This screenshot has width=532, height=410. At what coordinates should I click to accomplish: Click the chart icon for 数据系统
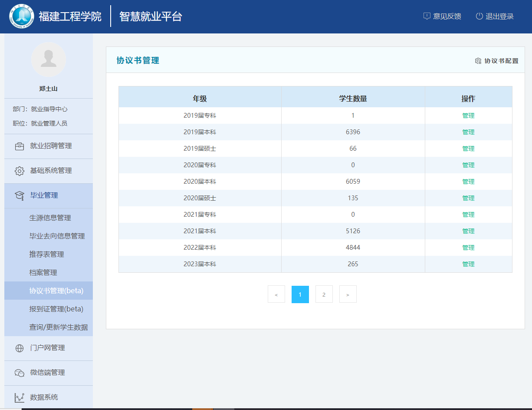tap(20, 397)
